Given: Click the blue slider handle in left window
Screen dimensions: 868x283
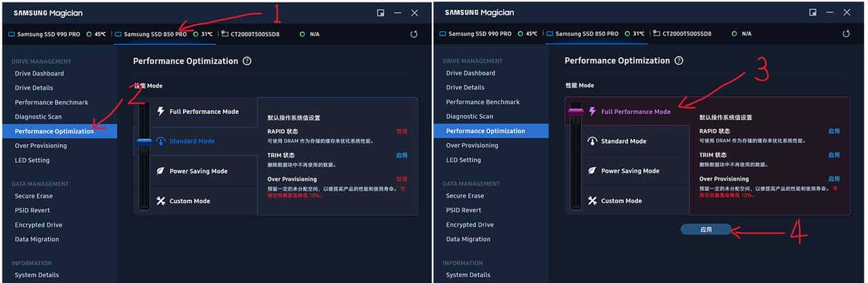Looking at the screenshot, I should click(144, 142).
